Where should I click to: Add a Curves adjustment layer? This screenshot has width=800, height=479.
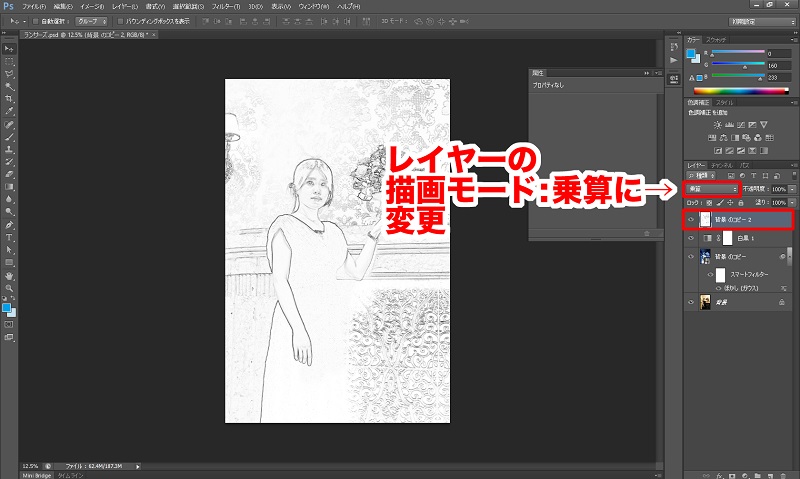[x=741, y=124]
